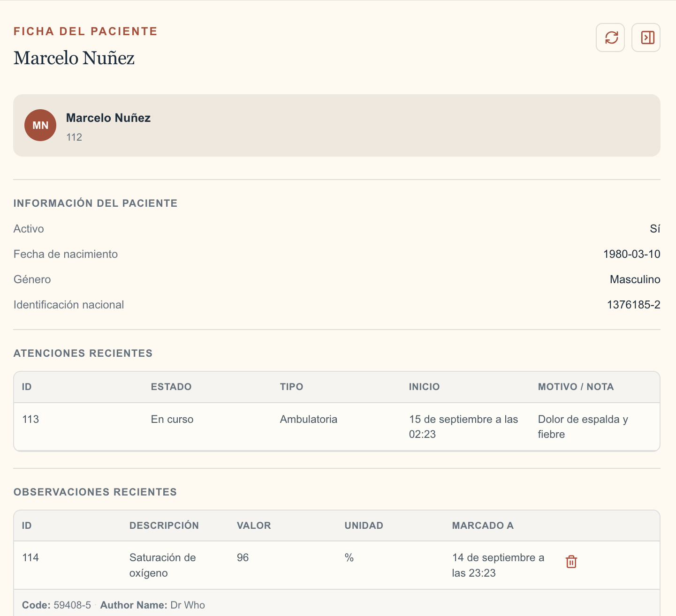Click the TIPO column header
The image size is (676, 616).
(292, 387)
